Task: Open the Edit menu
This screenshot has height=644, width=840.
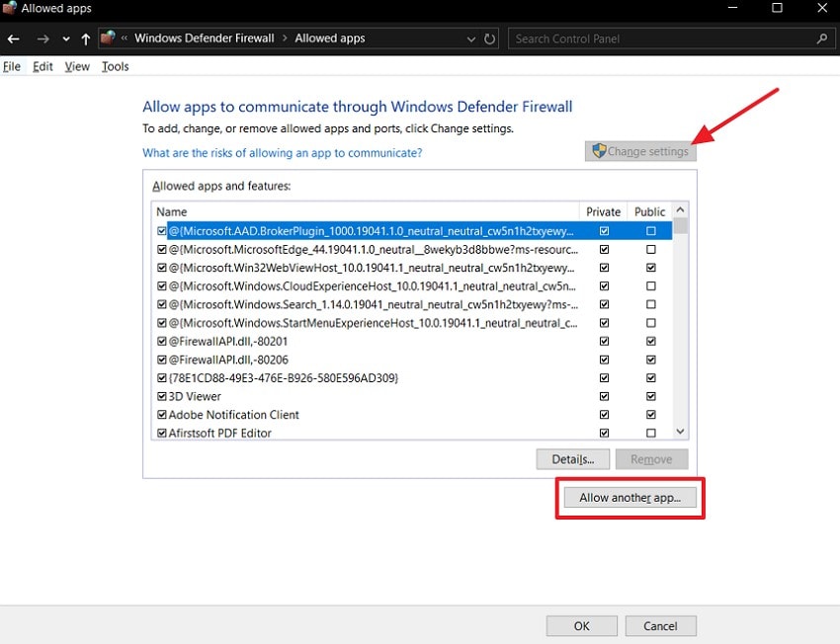Action: click(x=42, y=66)
